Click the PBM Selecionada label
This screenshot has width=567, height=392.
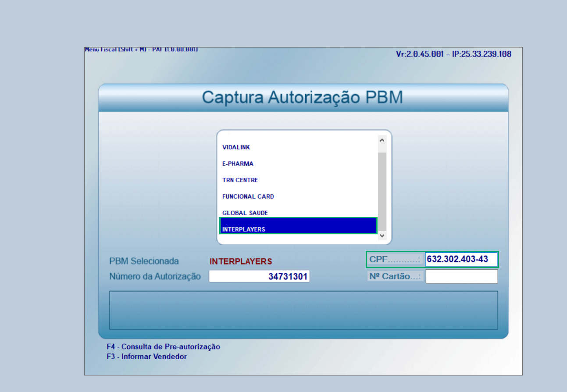click(x=144, y=261)
